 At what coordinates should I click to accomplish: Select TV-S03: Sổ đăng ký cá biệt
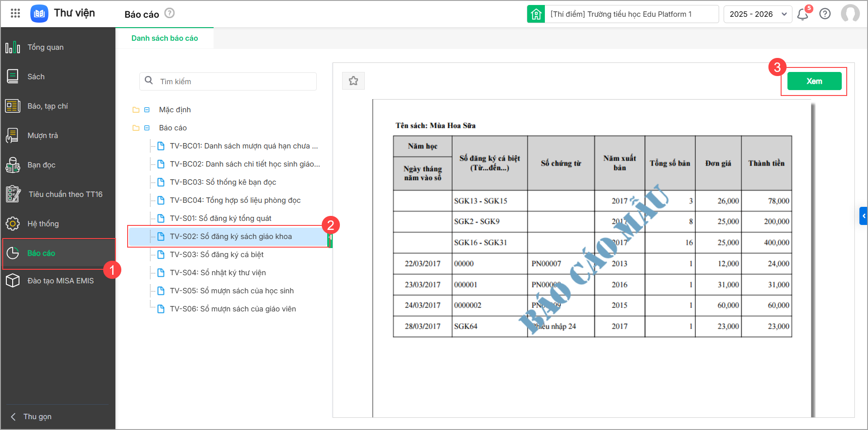click(216, 254)
